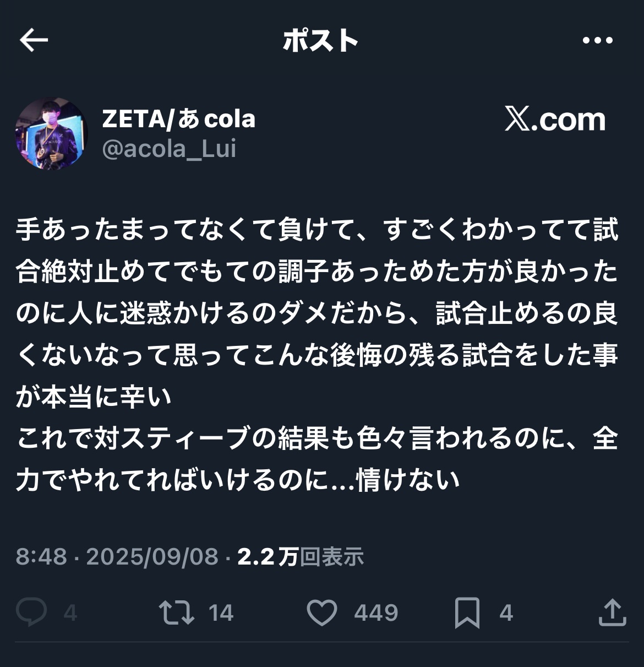Image resolution: width=644 pixels, height=667 pixels.
Task: Bookmark the post with the bookmark icon
Action: (467, 612)
